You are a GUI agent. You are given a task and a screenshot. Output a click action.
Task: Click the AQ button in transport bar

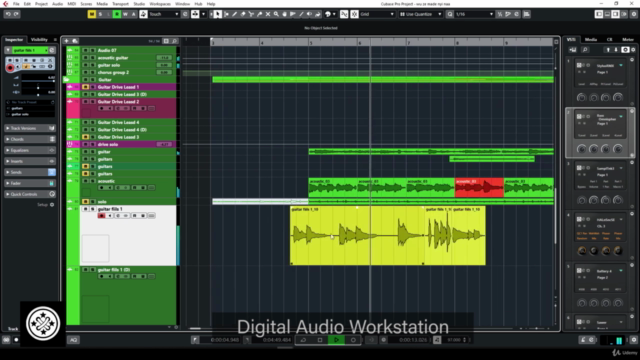(x=73, y=340)
